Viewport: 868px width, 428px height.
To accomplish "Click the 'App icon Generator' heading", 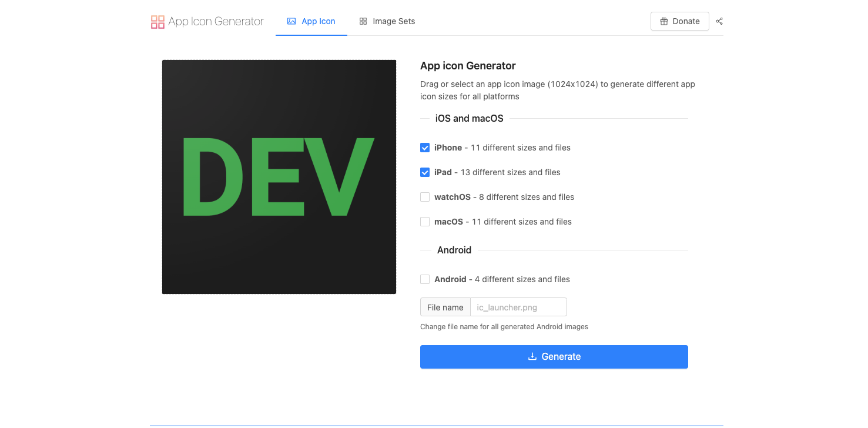I will (468, 66).
